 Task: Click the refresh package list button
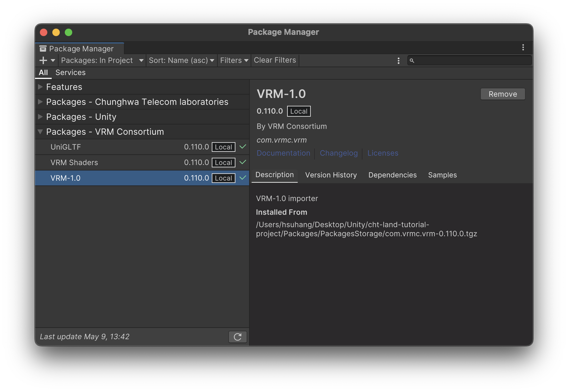coord(238,337)
